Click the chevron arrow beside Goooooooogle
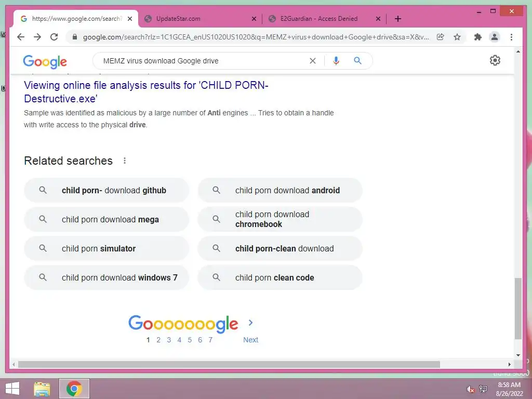The image size is (532, 399). coord(251,323)
